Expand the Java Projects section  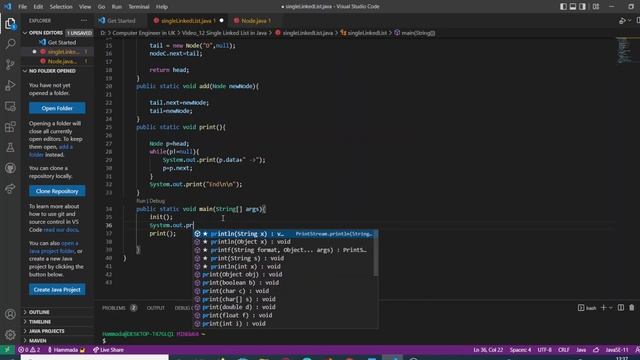click(x=57, y=331)
